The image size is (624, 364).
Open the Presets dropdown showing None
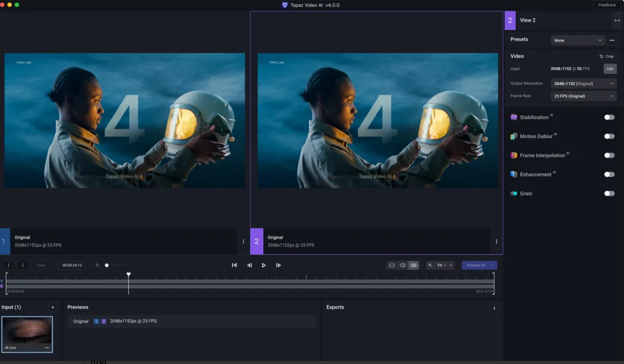pos(577,40)
